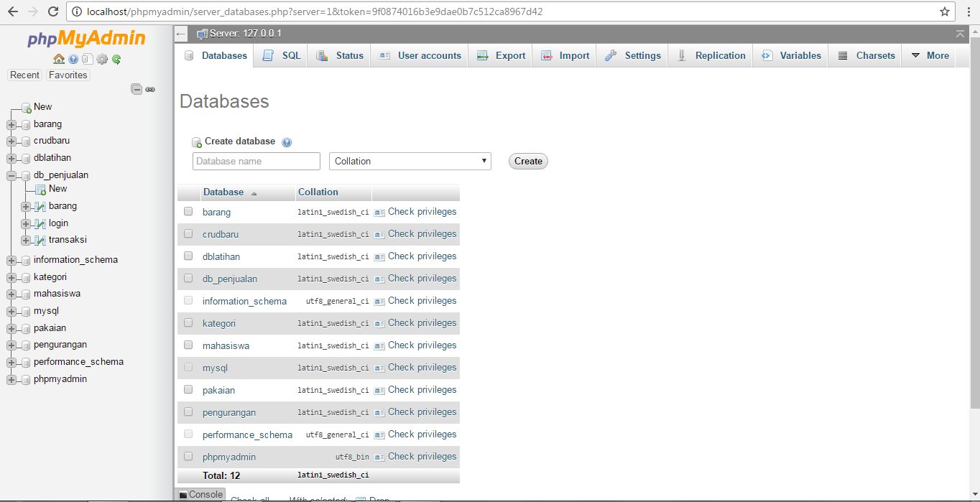This screenshot has width=980, height=502.
Task: Click the login table icon under db_penjualan
Action: (40, 224)
